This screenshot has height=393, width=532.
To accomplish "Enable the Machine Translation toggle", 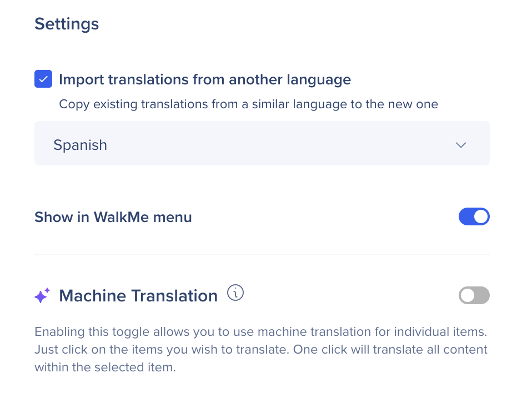I will pos(474,295).
